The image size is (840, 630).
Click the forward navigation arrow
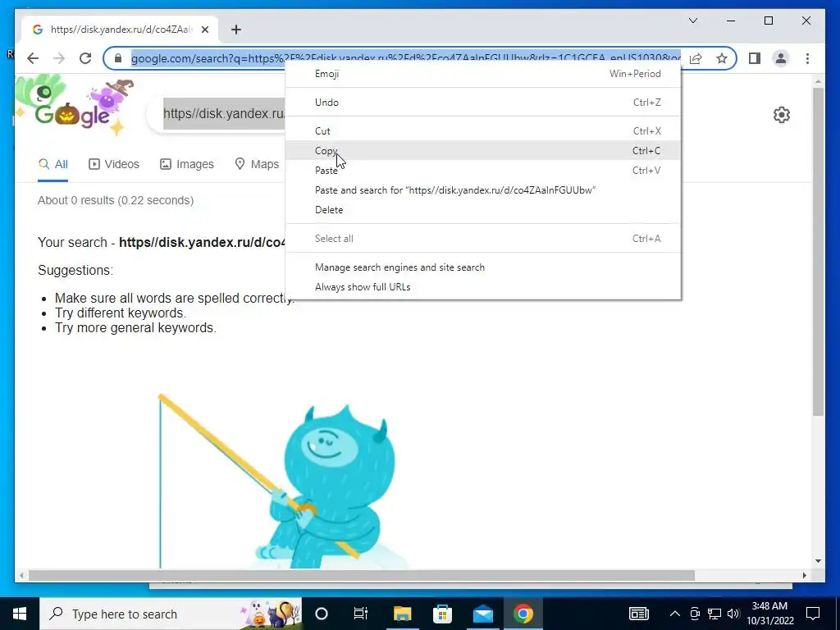tap(59, 58)
